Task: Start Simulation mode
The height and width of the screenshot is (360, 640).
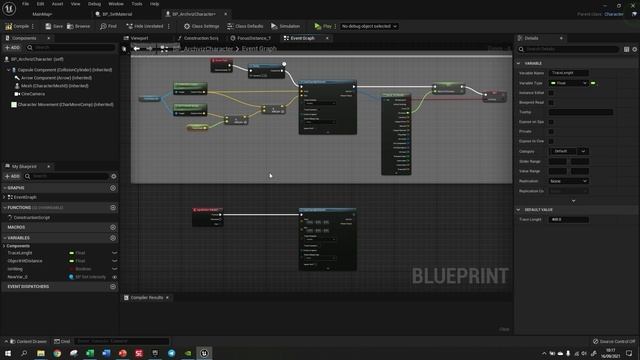Action: coord(285,26)
